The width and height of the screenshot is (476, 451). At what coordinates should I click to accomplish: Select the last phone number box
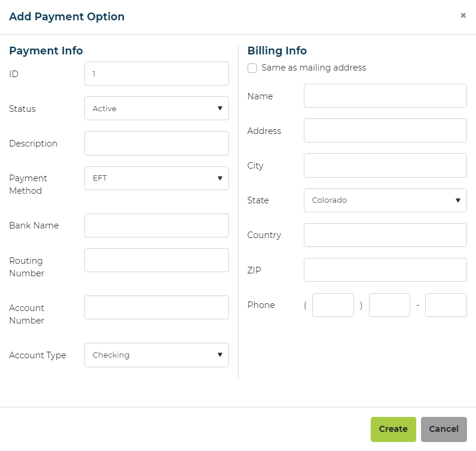pos(446,305)
